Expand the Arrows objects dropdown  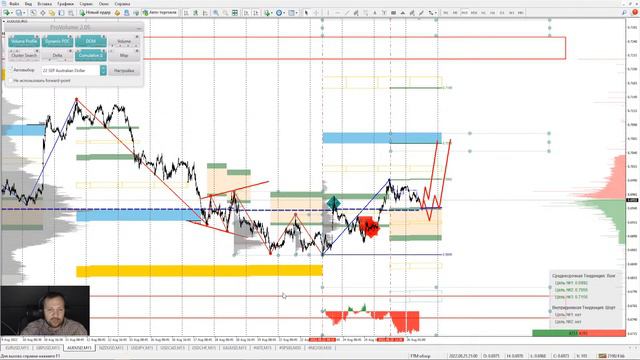[x=436, y=13]
